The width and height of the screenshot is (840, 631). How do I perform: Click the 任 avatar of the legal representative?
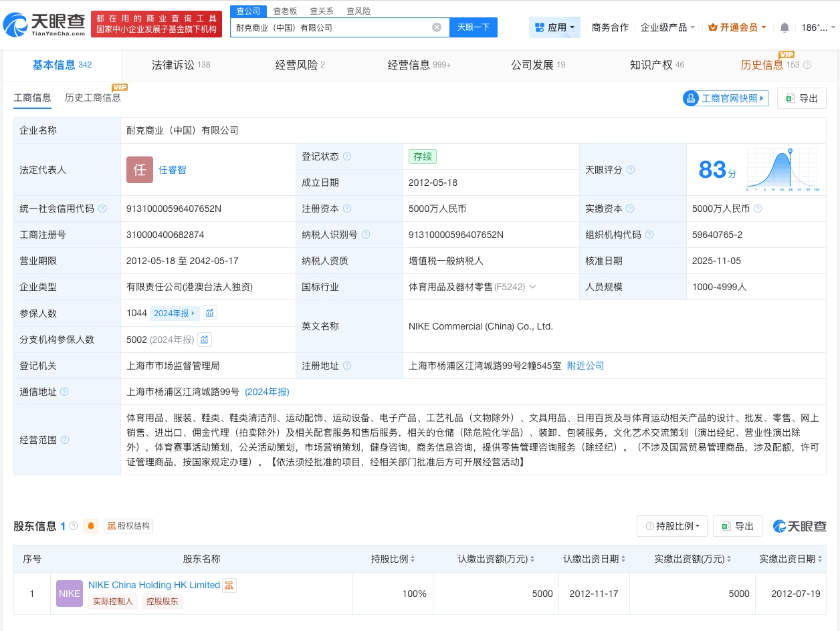click(x=140, y=170)
